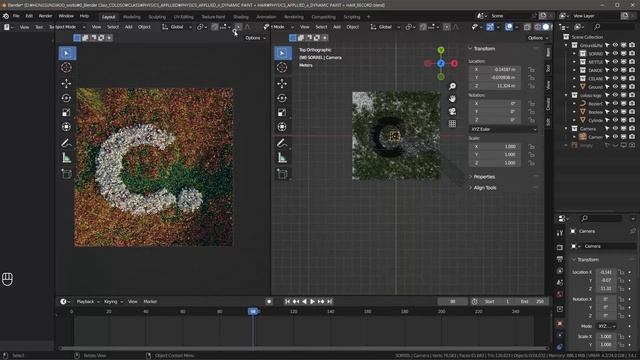This screenshot has height=360, width=640.
Task: Toggle visibility eye for Cylinder object
Action: pos(615,120)
